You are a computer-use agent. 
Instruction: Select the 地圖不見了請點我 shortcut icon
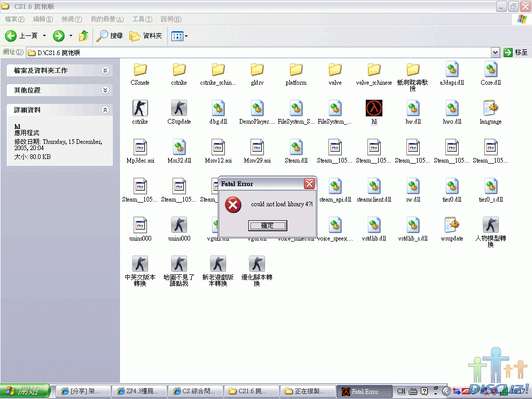coord(179,264)
